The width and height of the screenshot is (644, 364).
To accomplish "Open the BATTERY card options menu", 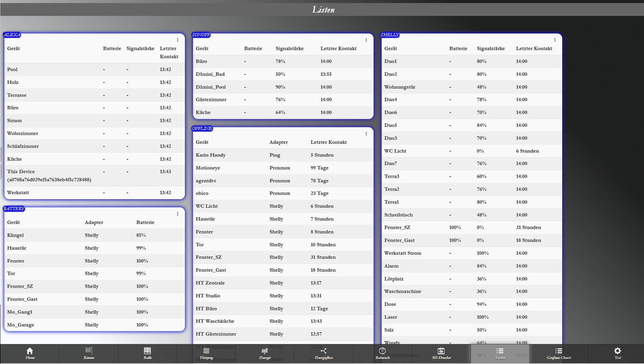I will coord(177,214).
